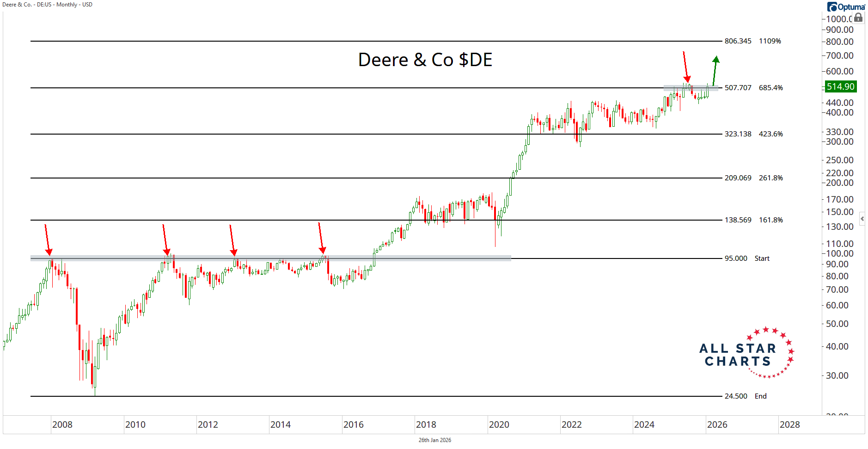This screenshot has width=868, height=449.
Task: Click the Deere & Co. chart header text
Action: tap(48, 5)
